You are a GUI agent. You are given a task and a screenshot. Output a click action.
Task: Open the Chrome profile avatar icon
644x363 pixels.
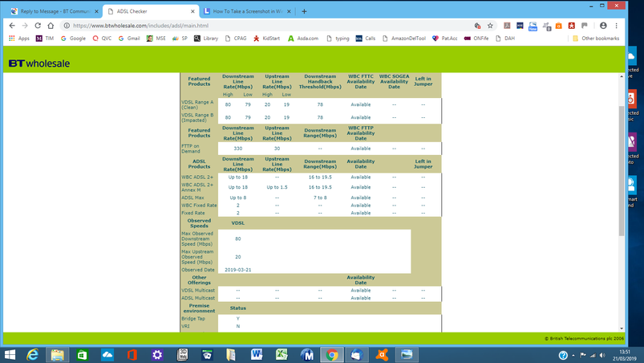click(x=603, y=26)
